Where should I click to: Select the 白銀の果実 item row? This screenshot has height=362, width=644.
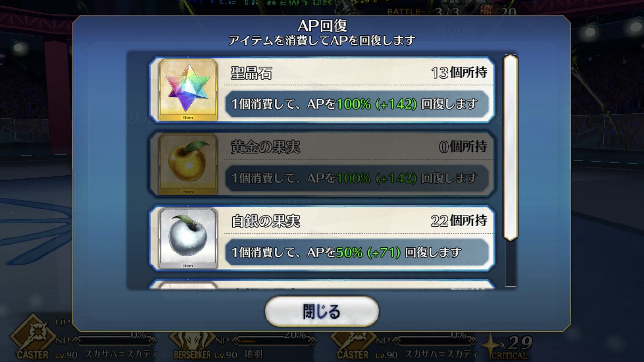point(322,238)
